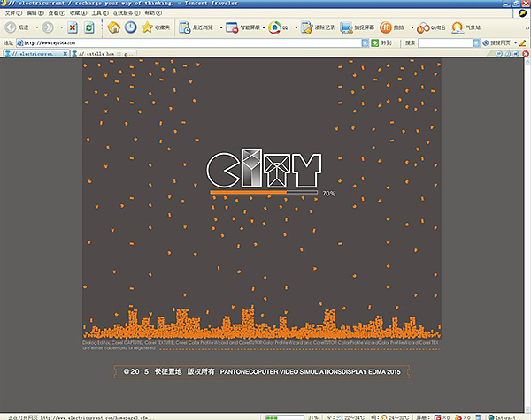Click the Corel trademark notice text line
The image size is (531, 420).
(x=260, y=343)
